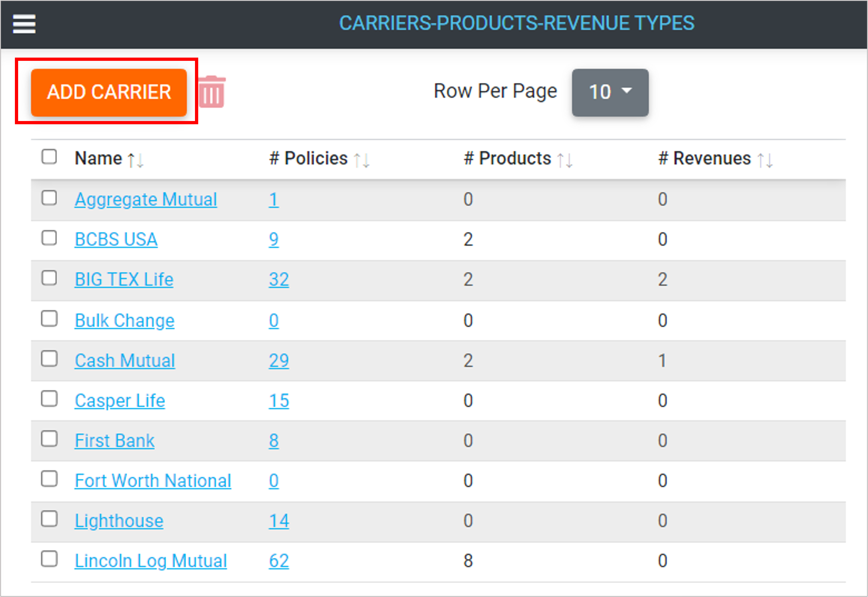Tick the Lincoln Log Mutual checkbox
This screenshot has width=868, height=597.
click(x=49, y=559)
